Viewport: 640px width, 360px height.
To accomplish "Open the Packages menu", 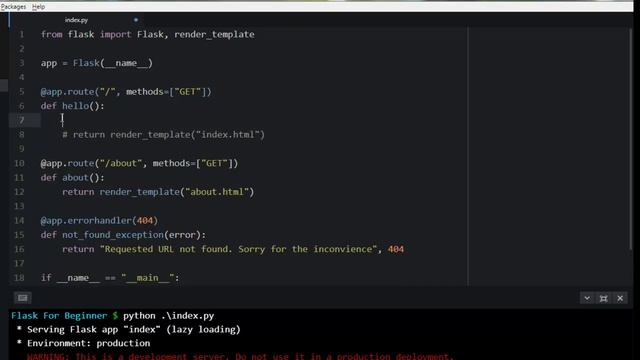I will tap(13, 7).
